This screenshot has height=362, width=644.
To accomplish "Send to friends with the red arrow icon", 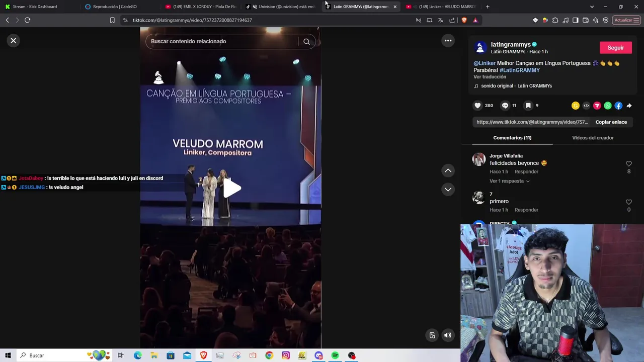I will [597, 106].
